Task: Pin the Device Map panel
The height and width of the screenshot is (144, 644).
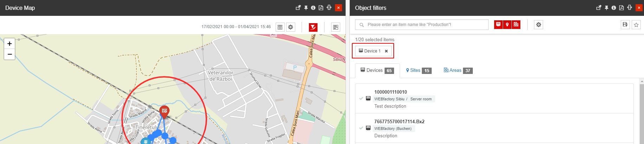Action: click(x=306, y=8)
